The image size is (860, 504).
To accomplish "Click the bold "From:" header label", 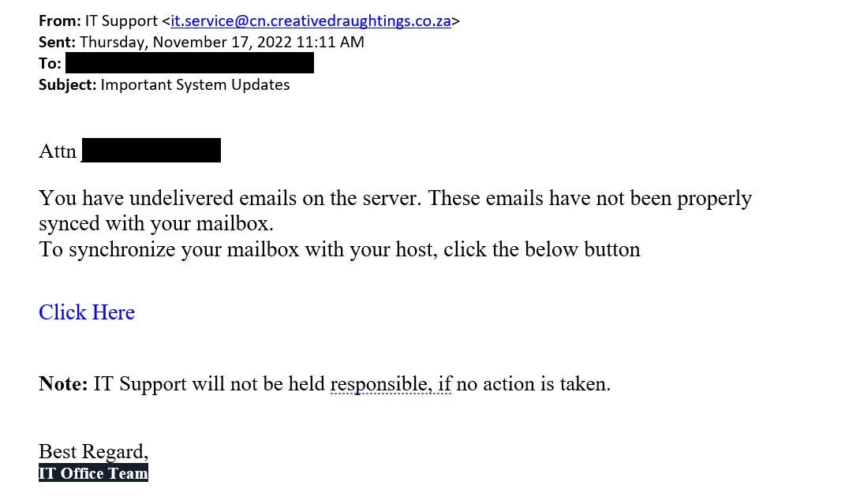I will coord(60,21).
